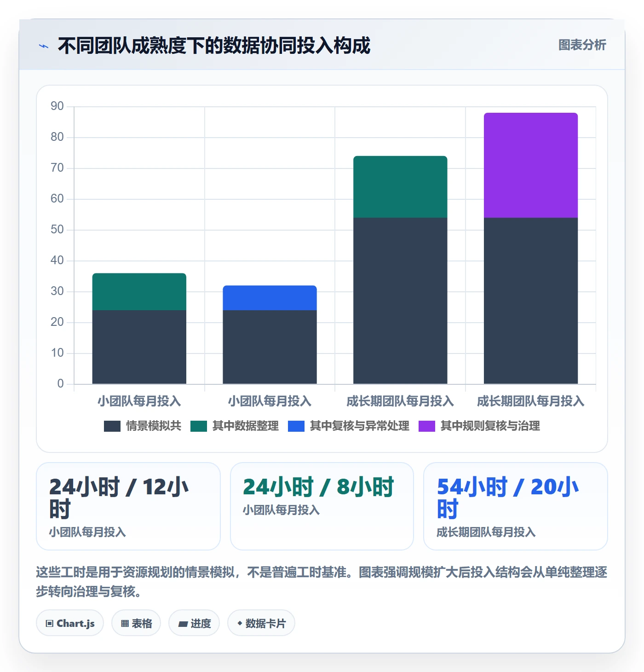Click the green segment of the first bar
Viewport: 644px width, 672px height.
pyautogui.click(x=139, y=292)
